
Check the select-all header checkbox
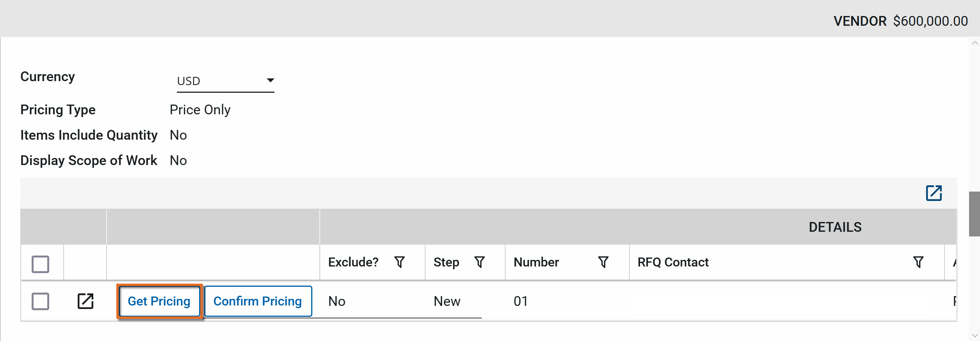click(40, 264)
